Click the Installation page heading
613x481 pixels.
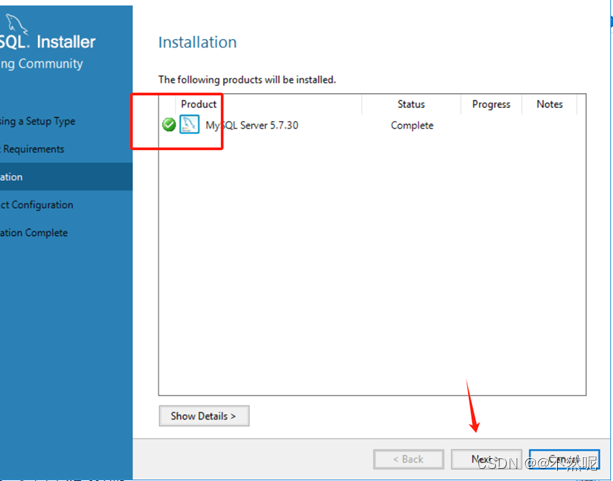coord(197,42)
